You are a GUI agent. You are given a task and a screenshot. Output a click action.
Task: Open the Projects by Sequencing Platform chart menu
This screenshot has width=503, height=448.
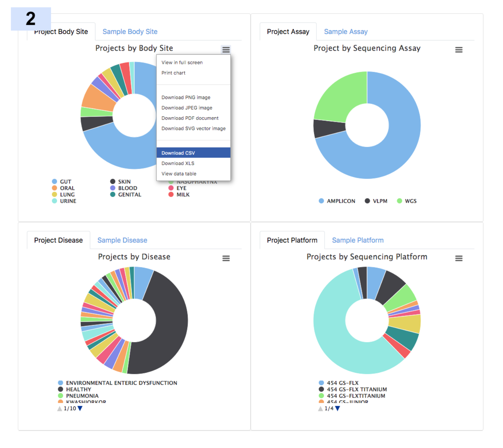click(x=459, y=258)
